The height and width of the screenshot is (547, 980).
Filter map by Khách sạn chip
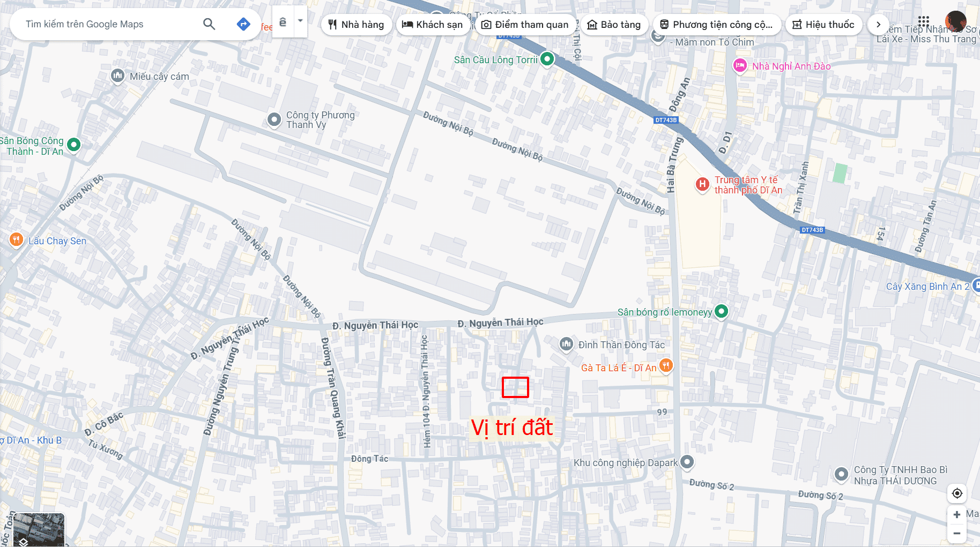433,25
